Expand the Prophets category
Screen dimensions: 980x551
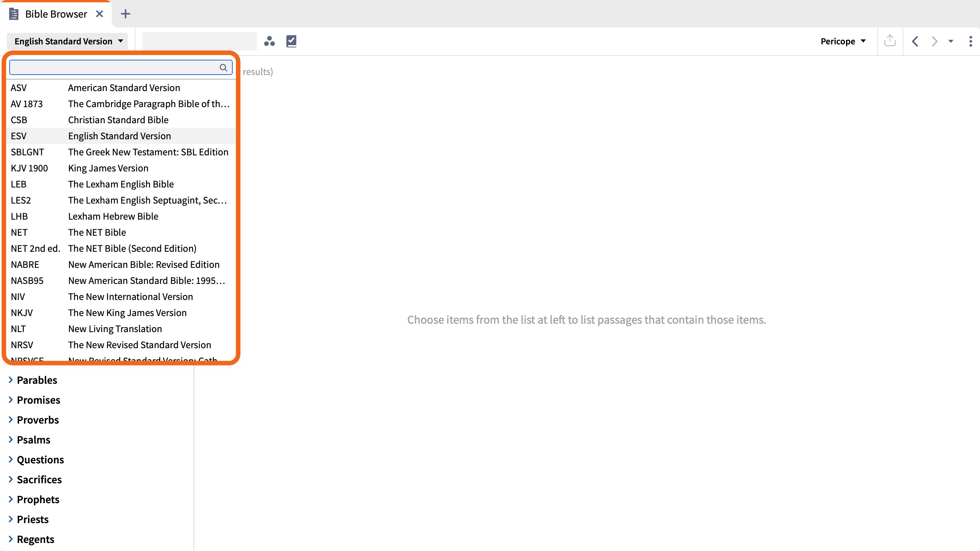point(11,499)
